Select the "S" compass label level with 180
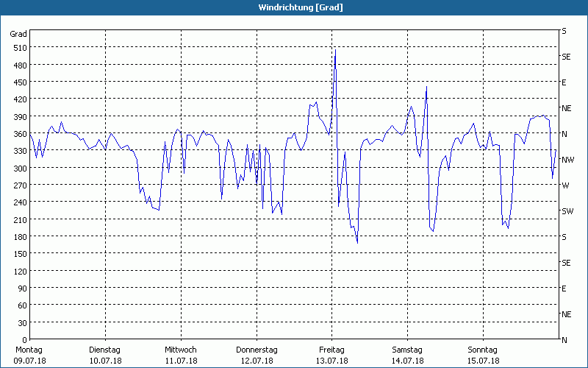This screenshot has height=368, width=588. pyautogui.click(x=564, y=237)
